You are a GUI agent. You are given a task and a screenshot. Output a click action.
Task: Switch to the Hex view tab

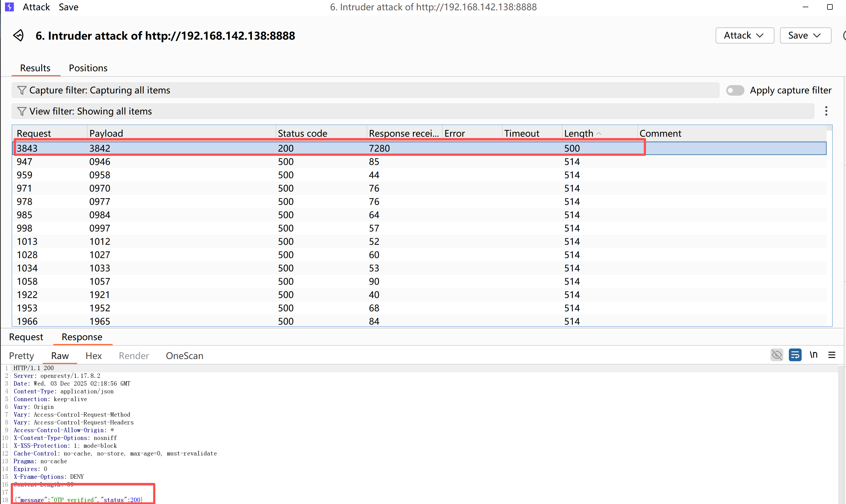click(93, 356)
